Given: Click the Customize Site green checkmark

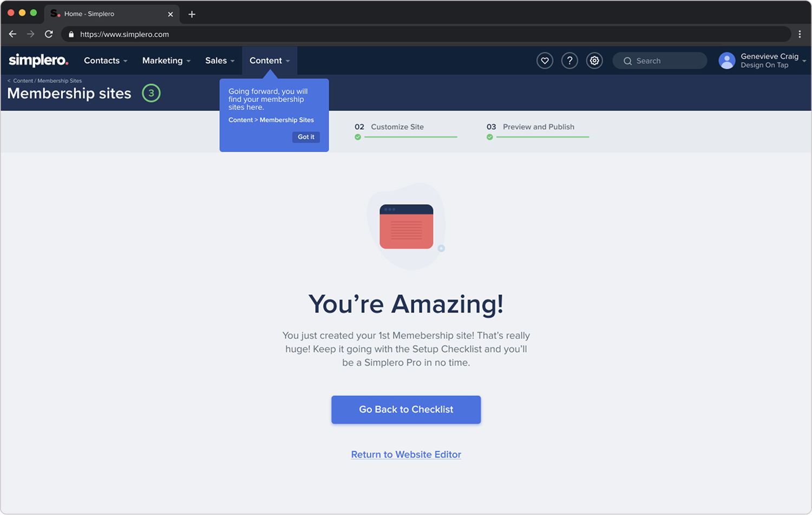Looking at the screenshot, I should pyautogui.click(x=358, y=137).
